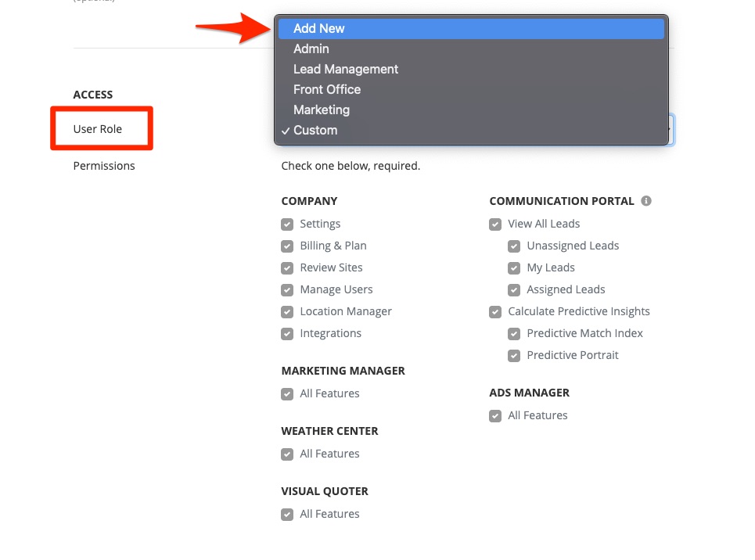Toggle Calculate Predictive Insights checkbox
This screenshot has height=560, width=755.
pyautogui.click(x=495, y=312)
